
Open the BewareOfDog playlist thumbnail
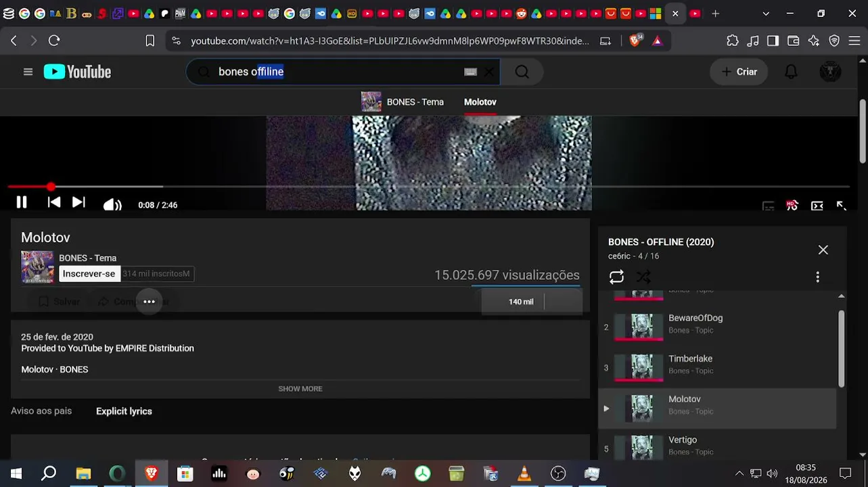click(638, 327)
